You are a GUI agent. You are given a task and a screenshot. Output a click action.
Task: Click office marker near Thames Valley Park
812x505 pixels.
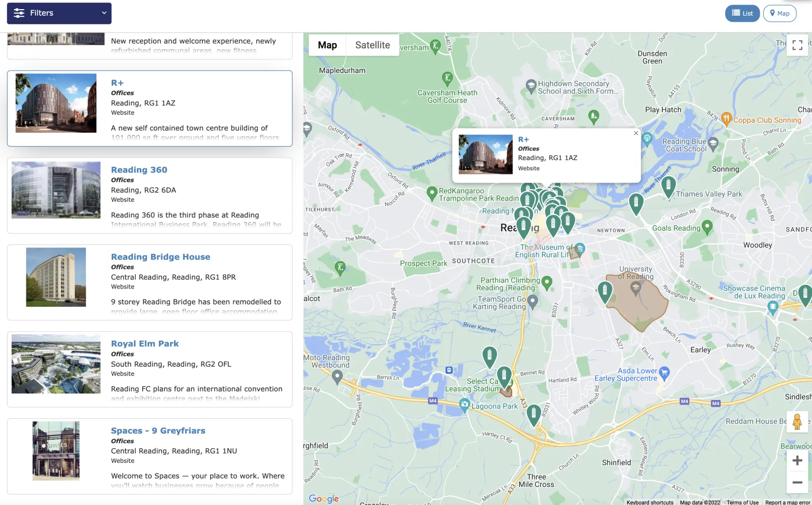coord(668,186)
